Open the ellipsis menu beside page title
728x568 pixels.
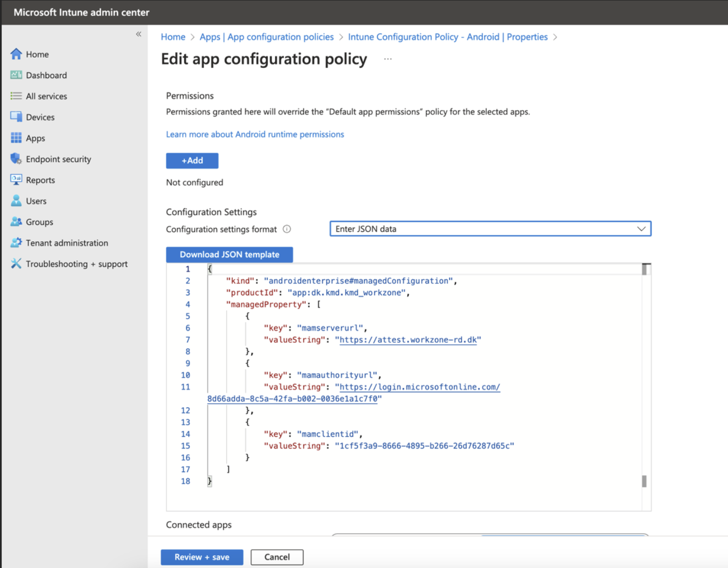pyautogui.click(x=387, y=59)
